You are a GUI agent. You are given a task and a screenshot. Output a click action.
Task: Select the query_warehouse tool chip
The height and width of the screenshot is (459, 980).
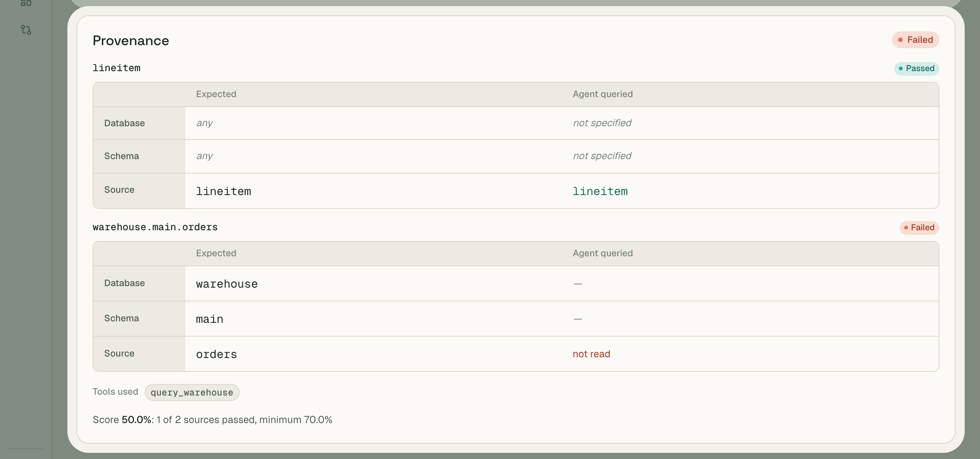[192, 392]
